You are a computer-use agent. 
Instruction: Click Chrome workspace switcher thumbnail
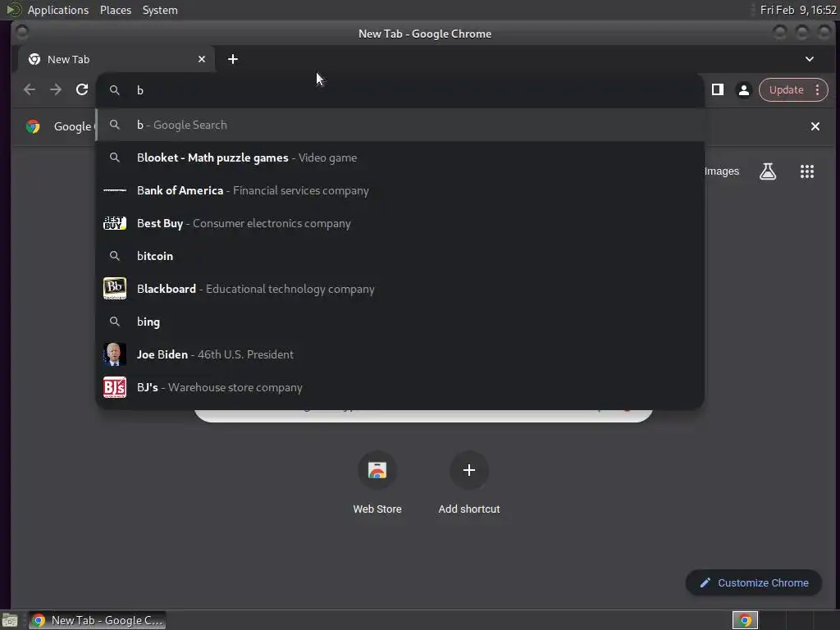click(x=745, y=620)
